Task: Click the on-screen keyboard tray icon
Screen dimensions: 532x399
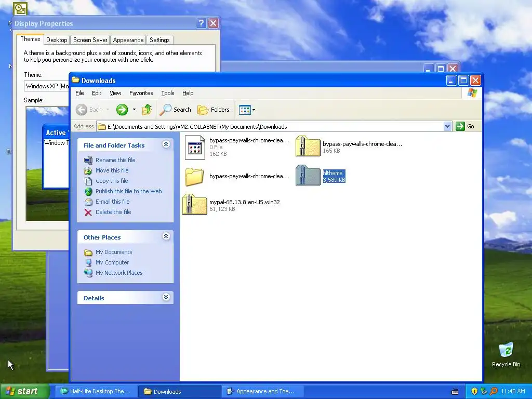Action: [x=455, y=392]
